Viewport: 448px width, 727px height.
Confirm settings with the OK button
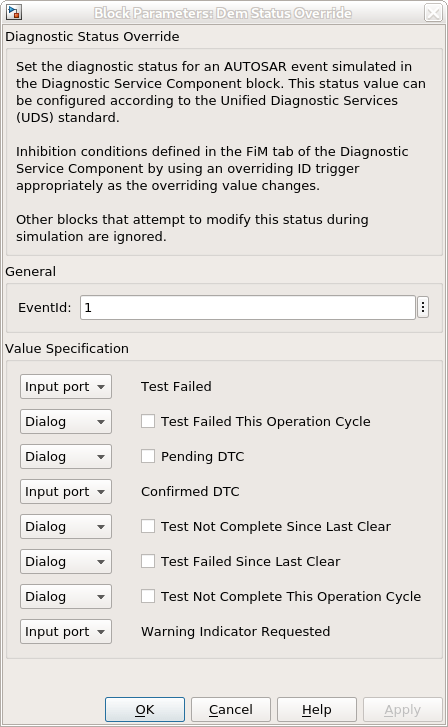point(145,709)
